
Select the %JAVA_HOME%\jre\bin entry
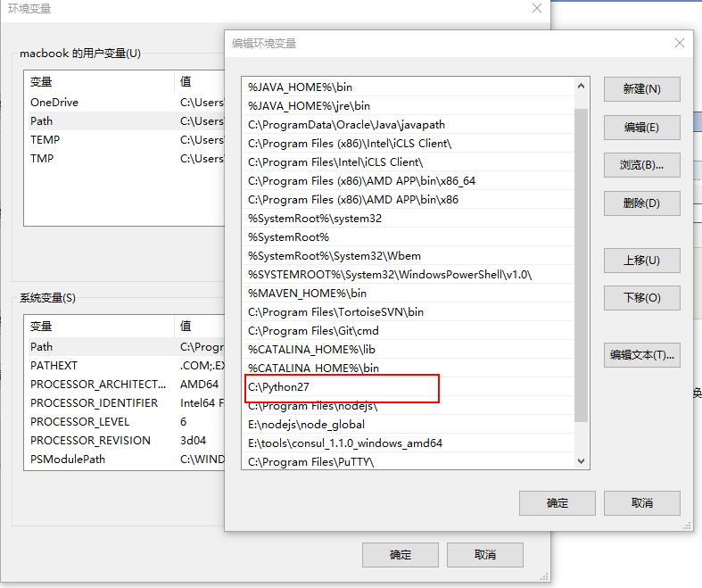[408, 105]
